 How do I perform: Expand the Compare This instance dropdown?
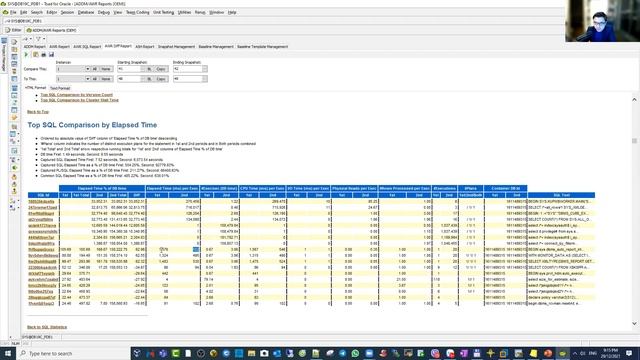[87, 69]
